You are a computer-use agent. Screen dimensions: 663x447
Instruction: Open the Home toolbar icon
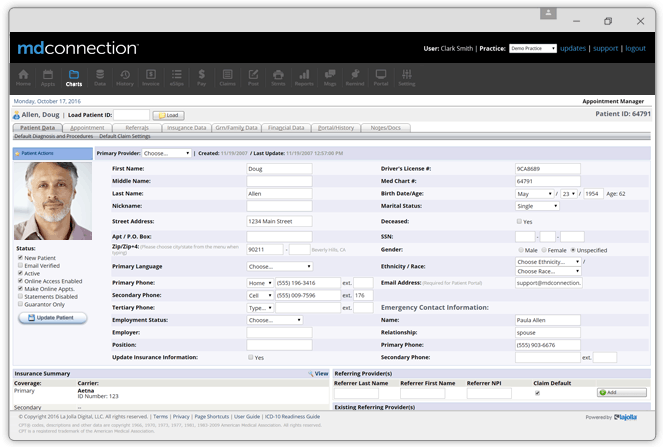pyautogui.click(x=23, y=78)
